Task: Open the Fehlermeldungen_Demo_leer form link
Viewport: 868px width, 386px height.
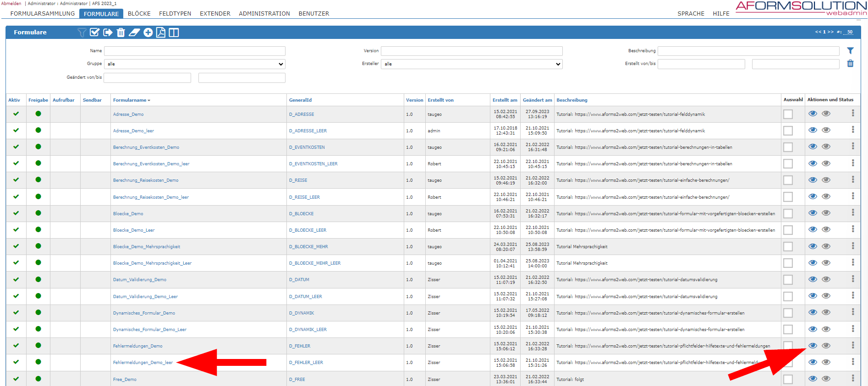Action: (x=143, y=363)
